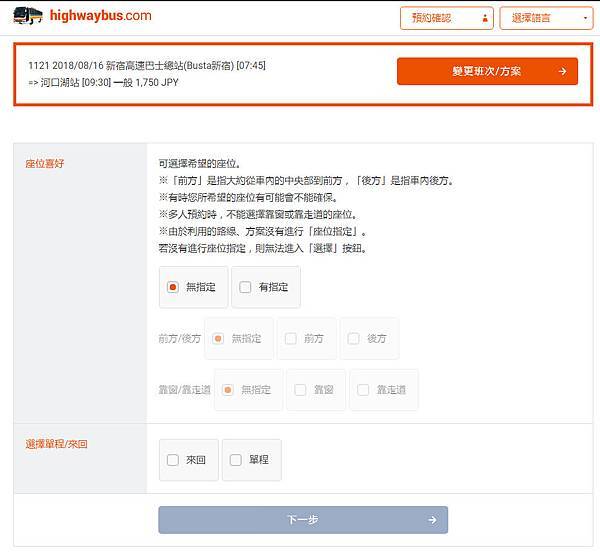Viewport: 600px width, 555px height.
Task: Click the person icon in 預約確認 button
Action: (485, 18)
